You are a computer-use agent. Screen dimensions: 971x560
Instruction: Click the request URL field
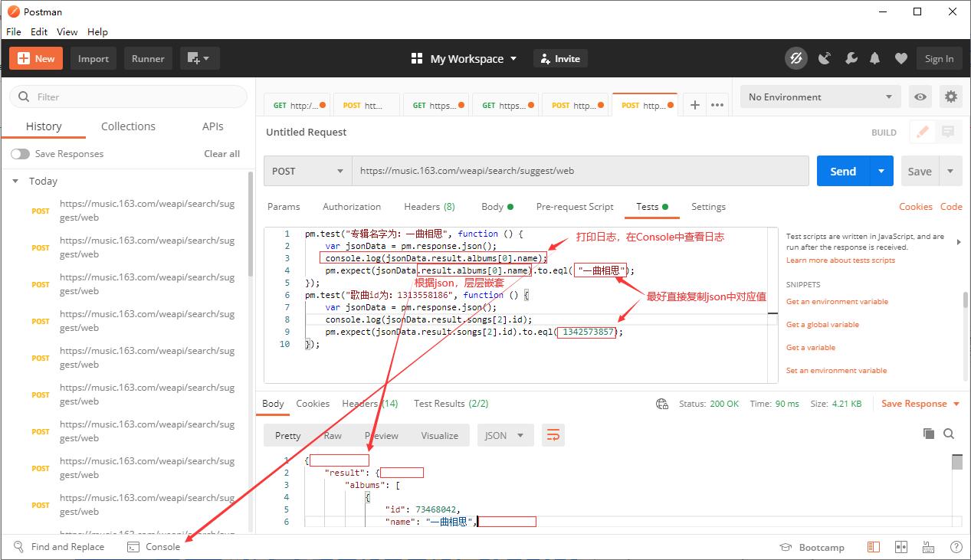coord(580,172)
